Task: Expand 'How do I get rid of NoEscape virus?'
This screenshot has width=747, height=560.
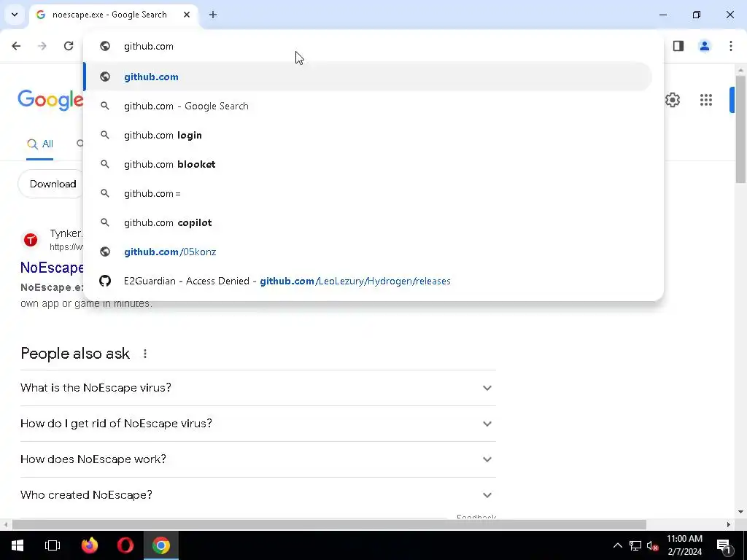Action: (x=258, y=424)
